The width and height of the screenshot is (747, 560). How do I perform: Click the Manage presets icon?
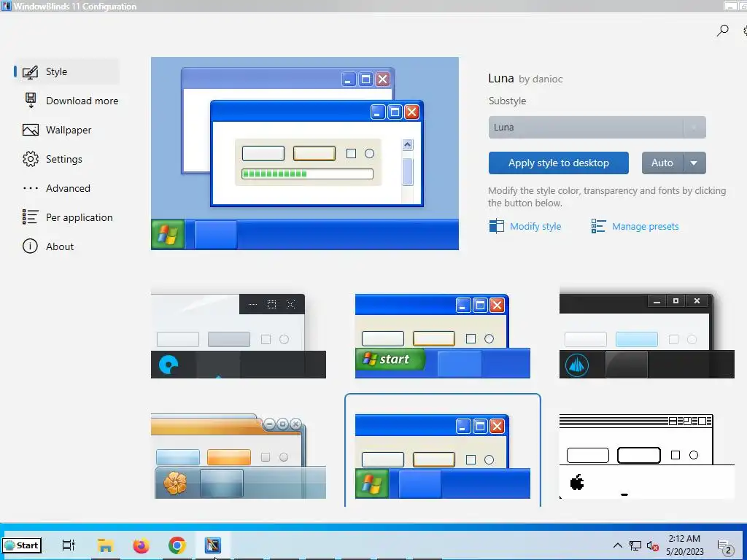(598, 226)
